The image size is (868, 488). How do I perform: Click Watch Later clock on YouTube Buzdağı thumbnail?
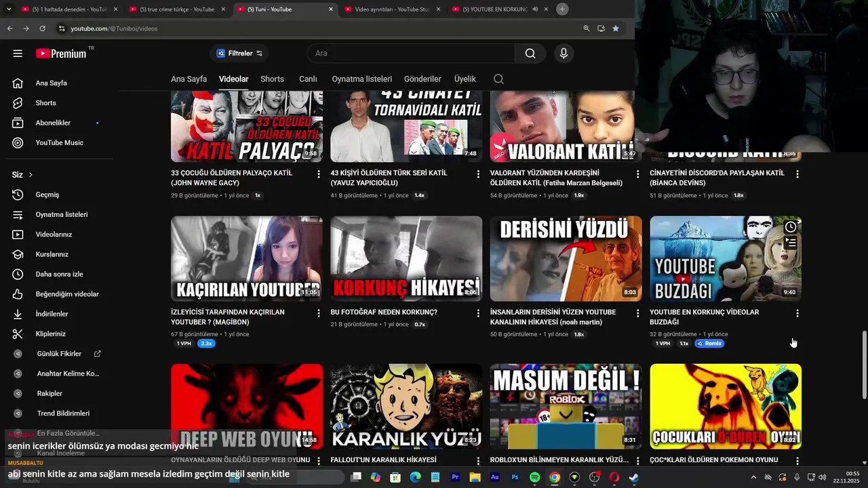tap(791, 227)
